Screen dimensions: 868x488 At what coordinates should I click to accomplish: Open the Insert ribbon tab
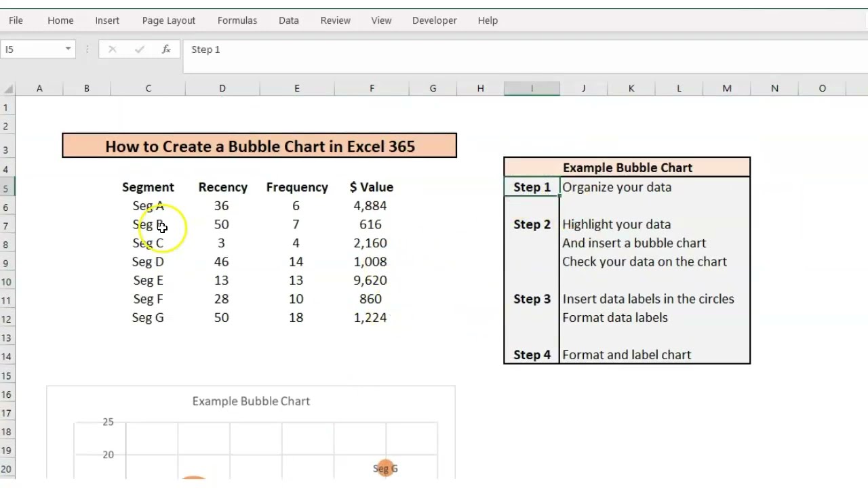[x=107, y=20]
